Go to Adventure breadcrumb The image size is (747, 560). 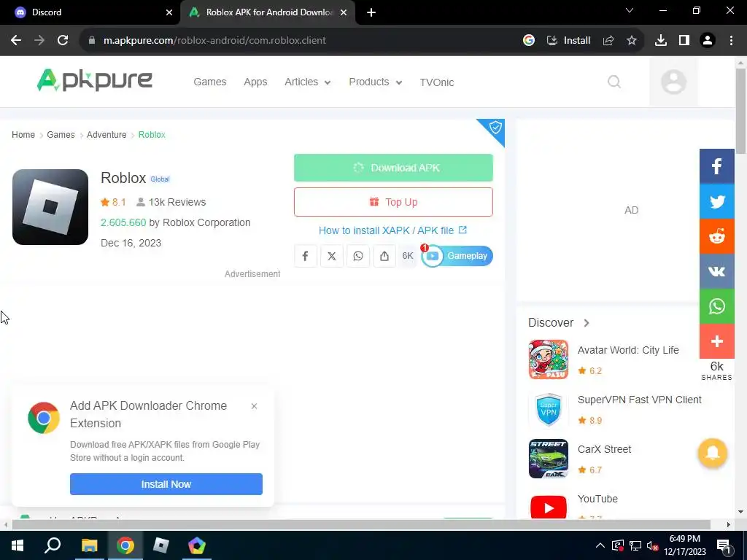click(107, 135)
